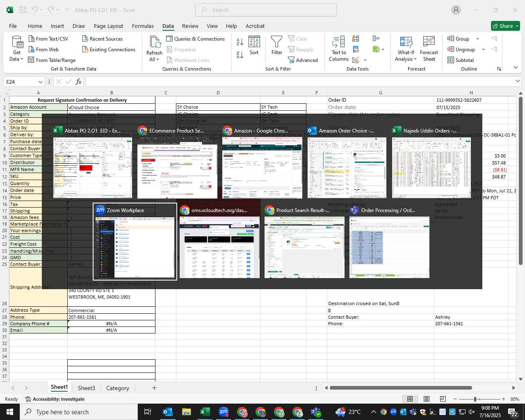Open the Windows Start button
The height and width of the screenshot is (420, 525).
[10, 412]
